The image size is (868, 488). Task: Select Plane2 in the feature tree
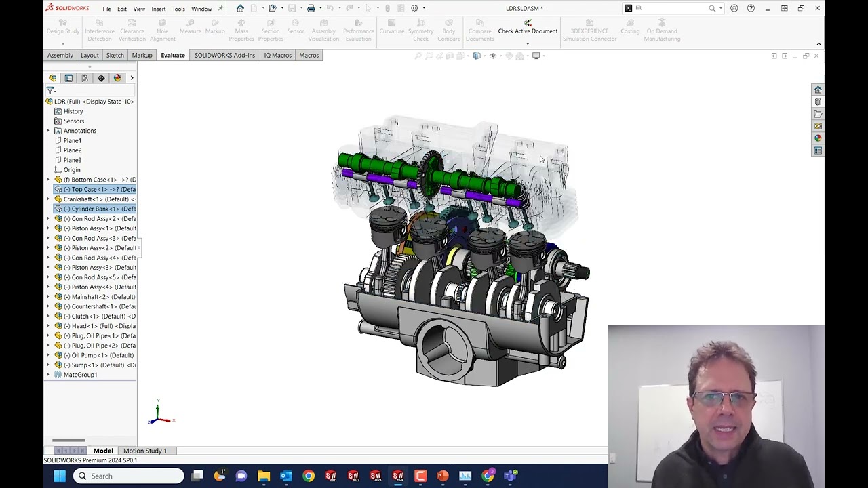(73, 150)
